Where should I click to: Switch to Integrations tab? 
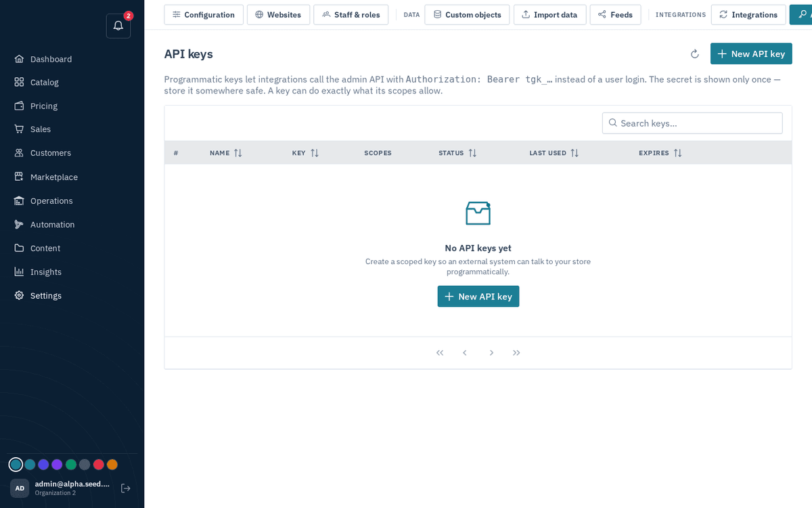pos(748,14)
